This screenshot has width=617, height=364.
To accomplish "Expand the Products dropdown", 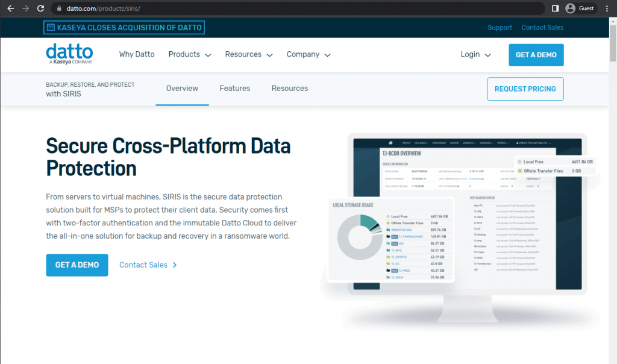I will (x=190, y=54).
